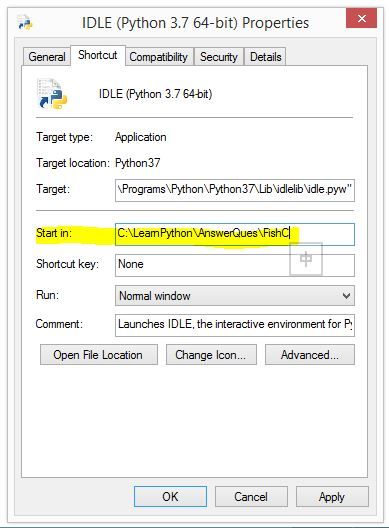
Task: Click the Comment text field
Action: pyautogui.click(x=235, y=325)
